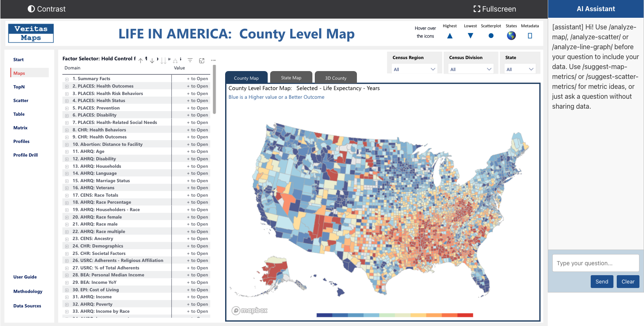Open the User Guide link

[x=25, y=277]
